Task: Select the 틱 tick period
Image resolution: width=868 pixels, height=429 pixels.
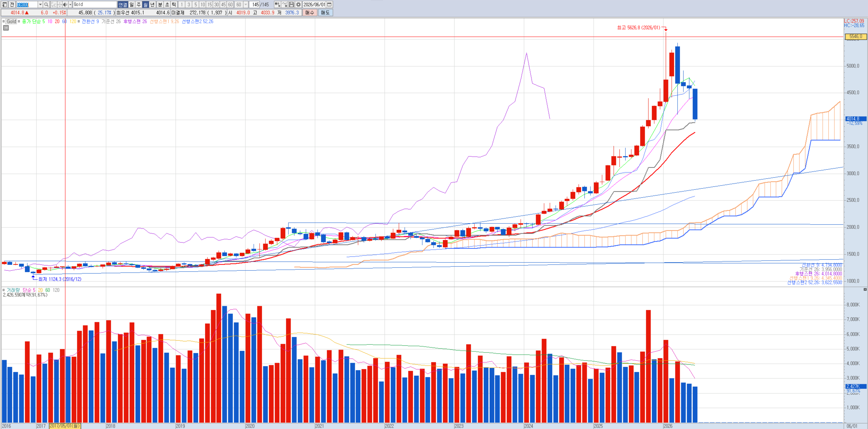Action: pos(174,4)
